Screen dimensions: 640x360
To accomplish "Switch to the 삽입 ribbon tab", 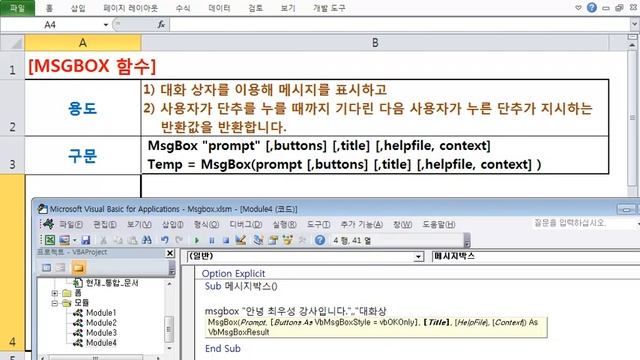I will (x=78, y=8).
